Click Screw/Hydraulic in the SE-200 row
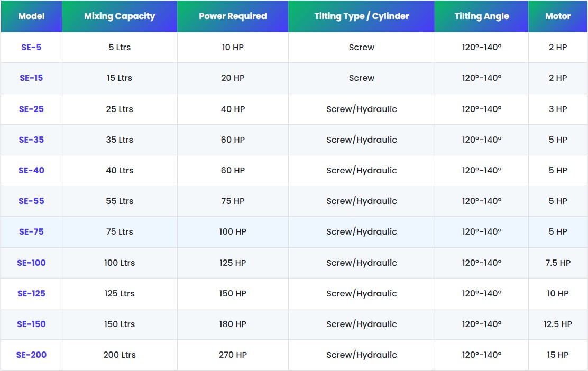588x371 pixels. 362,355
